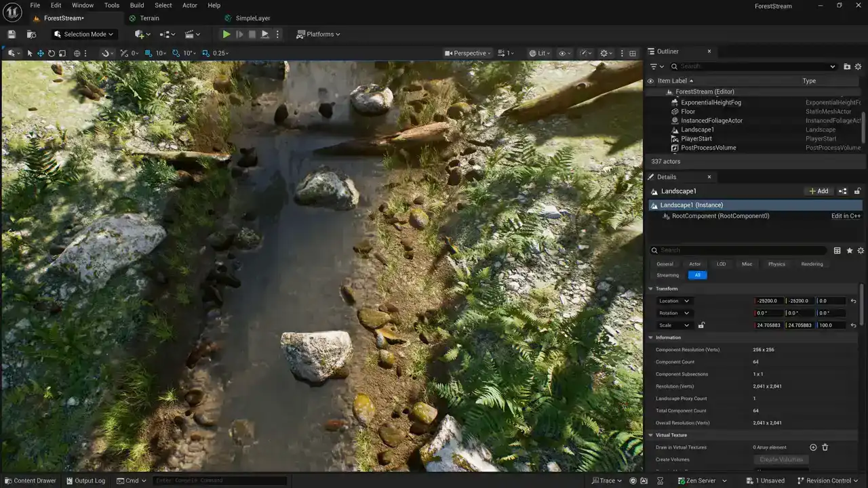Click the Save icon in the toolbar
This screenshot has width=868, height=488.
pos(12,35)
